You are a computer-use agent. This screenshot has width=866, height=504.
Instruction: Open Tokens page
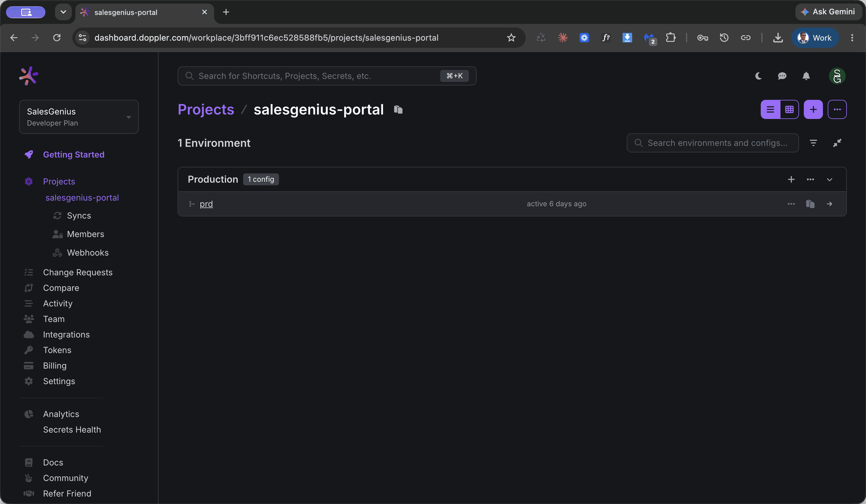click(57, 350)
